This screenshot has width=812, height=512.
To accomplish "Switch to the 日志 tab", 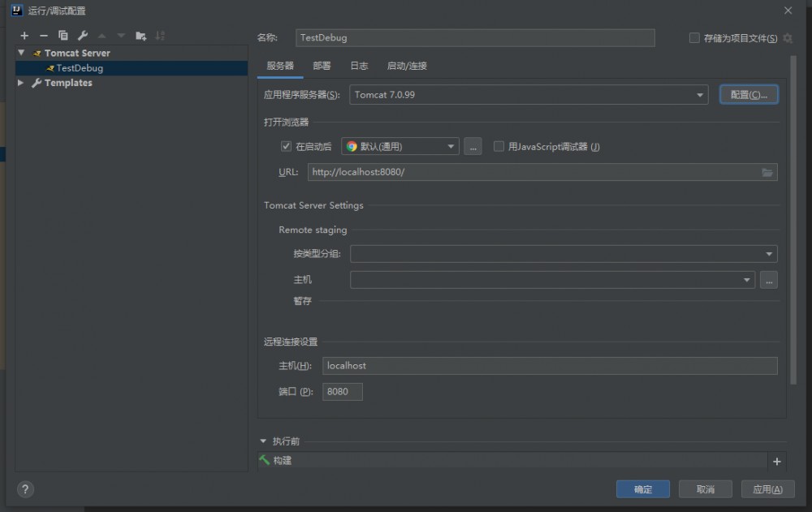I will 359,66.
